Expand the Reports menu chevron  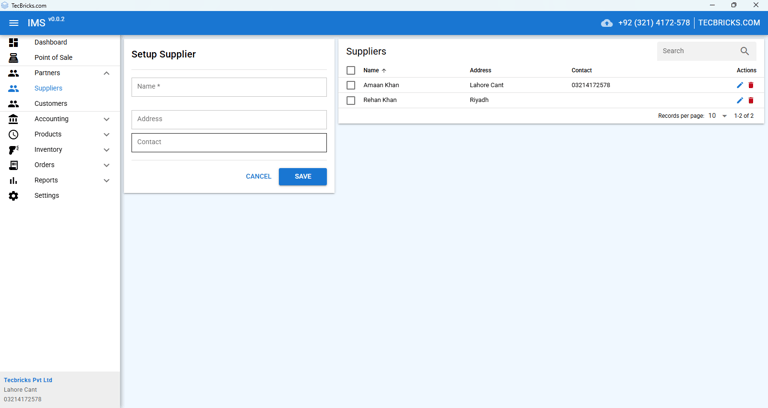pyautogui.click(x=106, y=180)
